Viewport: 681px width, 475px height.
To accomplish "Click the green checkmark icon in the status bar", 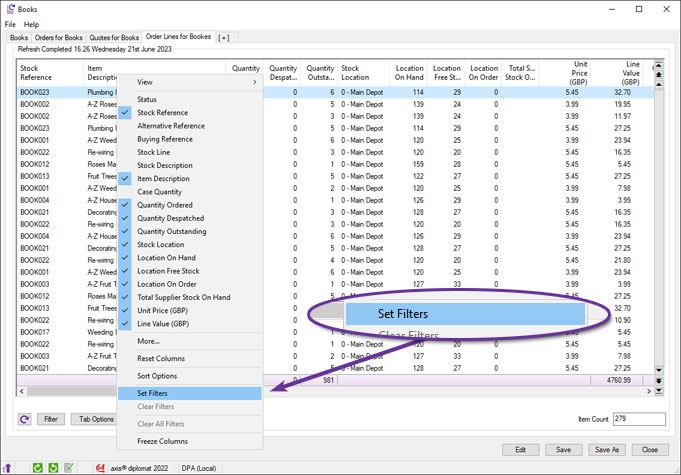I will [69, 468].
